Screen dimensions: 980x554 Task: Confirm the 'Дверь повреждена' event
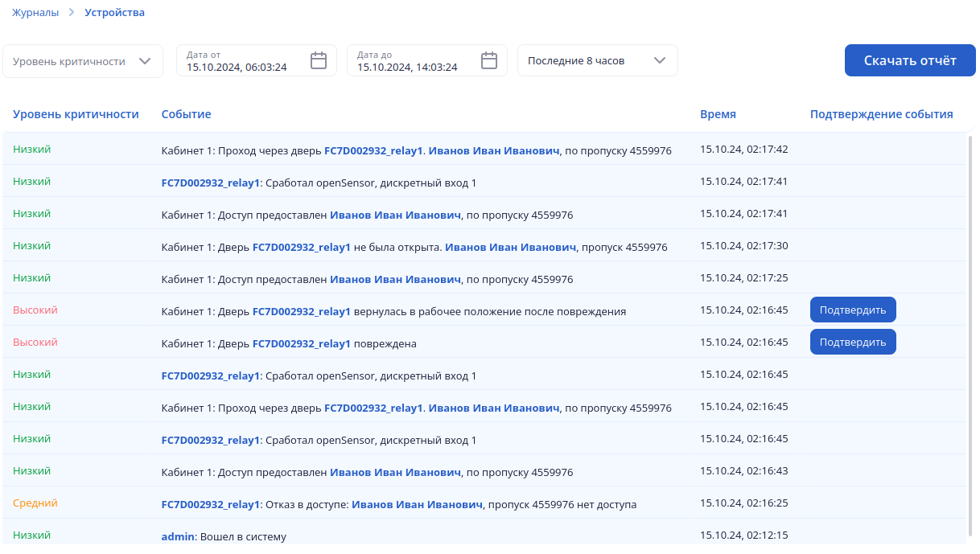pos(852,343)
